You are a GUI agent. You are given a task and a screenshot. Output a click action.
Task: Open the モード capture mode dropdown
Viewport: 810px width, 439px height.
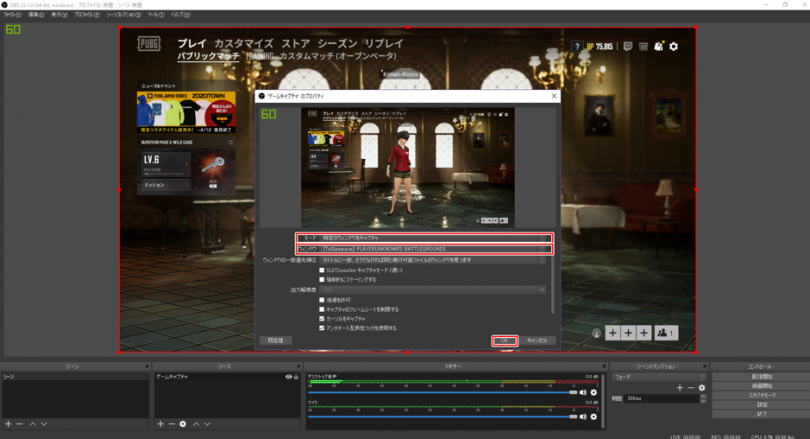[x=433, y=238]
